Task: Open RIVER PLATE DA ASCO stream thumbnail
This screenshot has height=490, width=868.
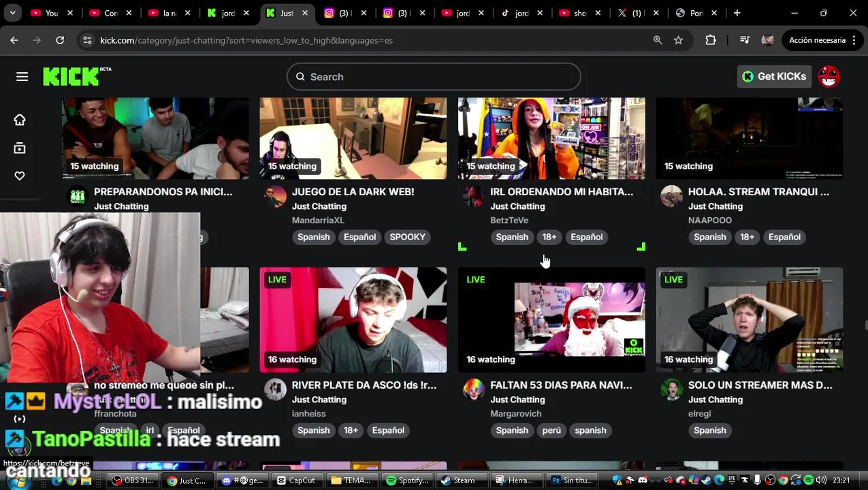Action: click(x=353, y=320)
